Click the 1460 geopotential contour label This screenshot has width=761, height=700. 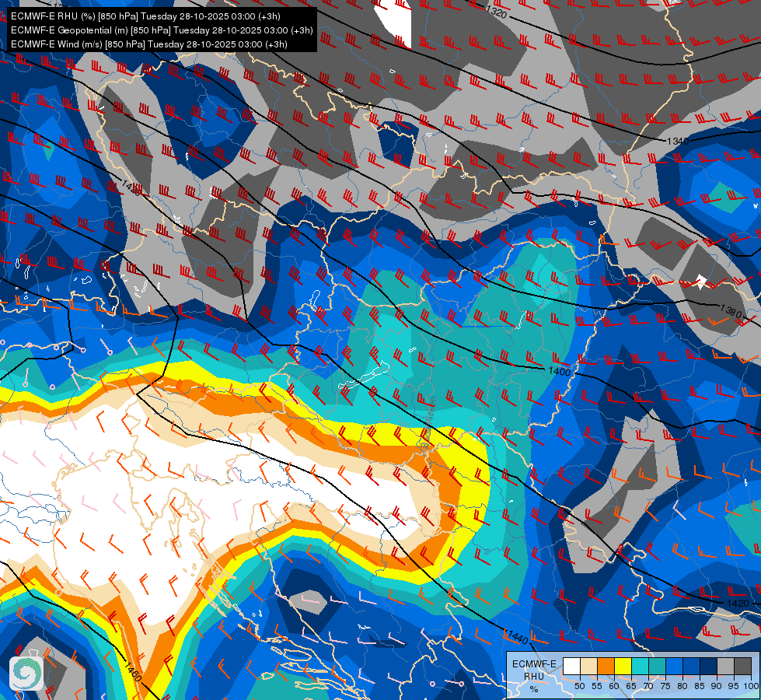click(x=132, y=671)
